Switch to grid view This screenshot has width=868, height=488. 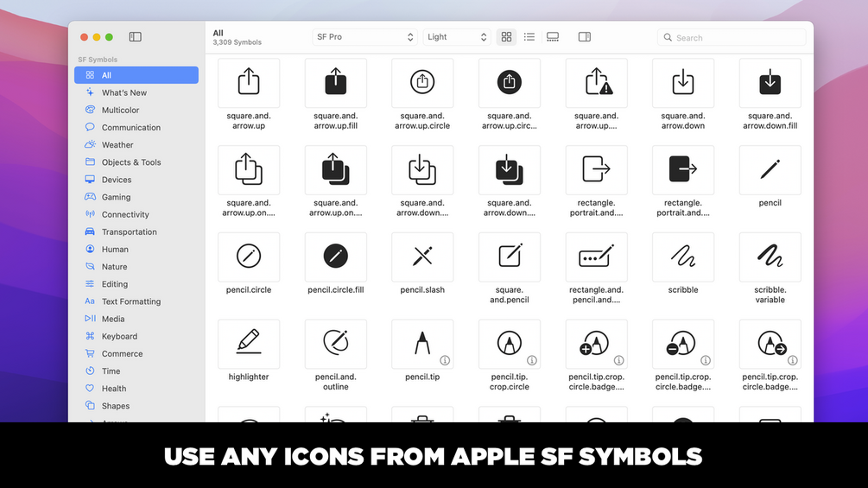[x=506, y=37]
